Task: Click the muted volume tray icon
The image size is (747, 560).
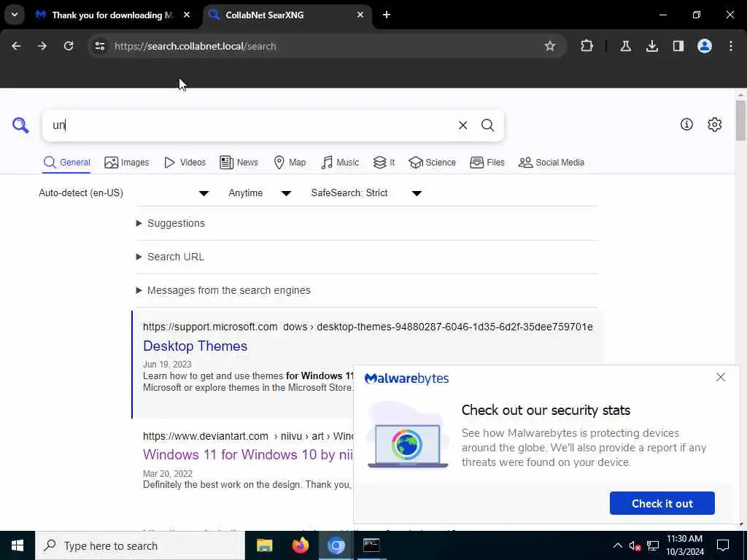Action: (635, 545)
